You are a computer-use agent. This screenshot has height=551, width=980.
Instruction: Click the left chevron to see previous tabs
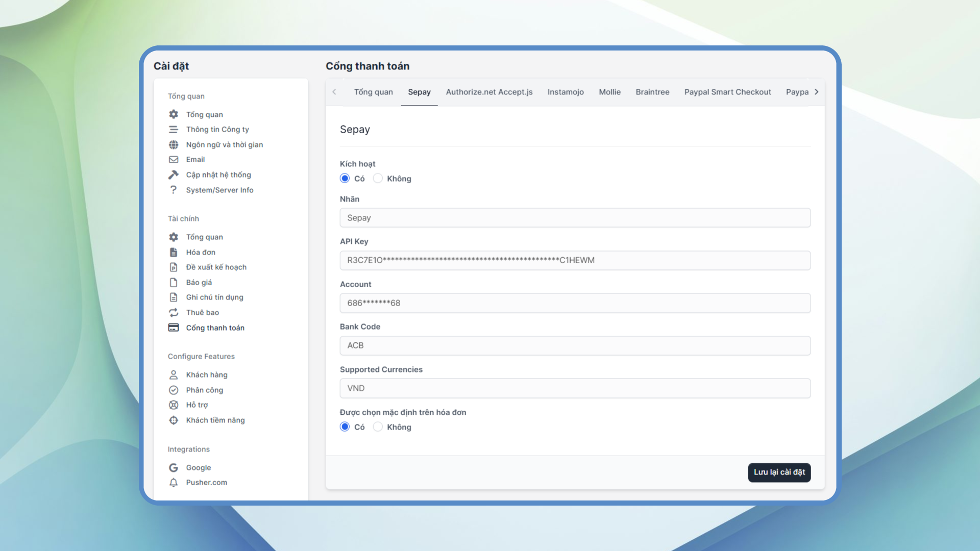tap(334, 92)
